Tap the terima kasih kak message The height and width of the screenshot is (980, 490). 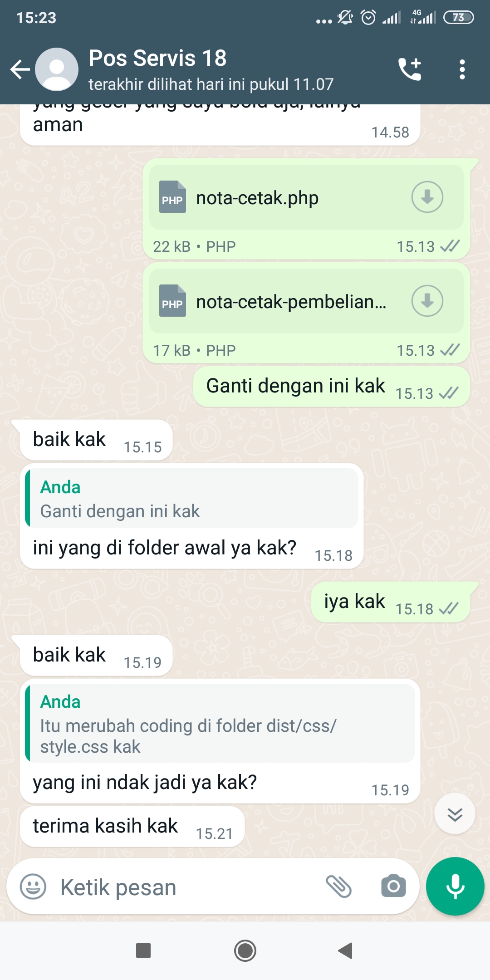tap(132, 826)
